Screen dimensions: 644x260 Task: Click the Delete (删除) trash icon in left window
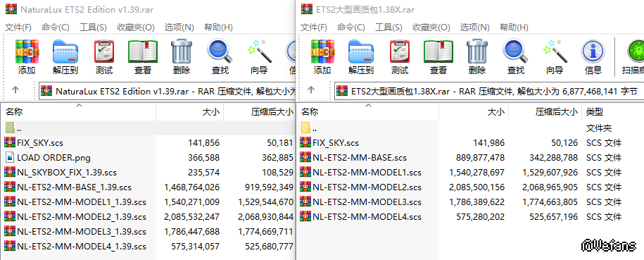point(181,57)
